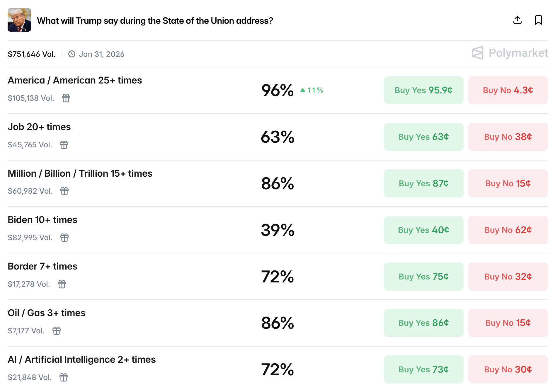Click the gift icon beside Biden 10+ volume

(x=64, y=238)
